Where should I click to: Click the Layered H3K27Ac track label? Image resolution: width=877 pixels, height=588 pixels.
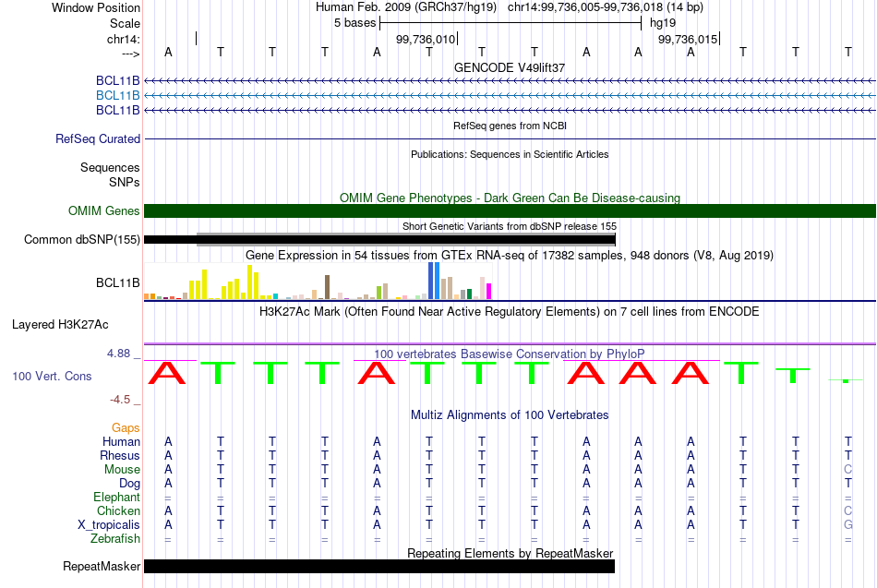60,325
